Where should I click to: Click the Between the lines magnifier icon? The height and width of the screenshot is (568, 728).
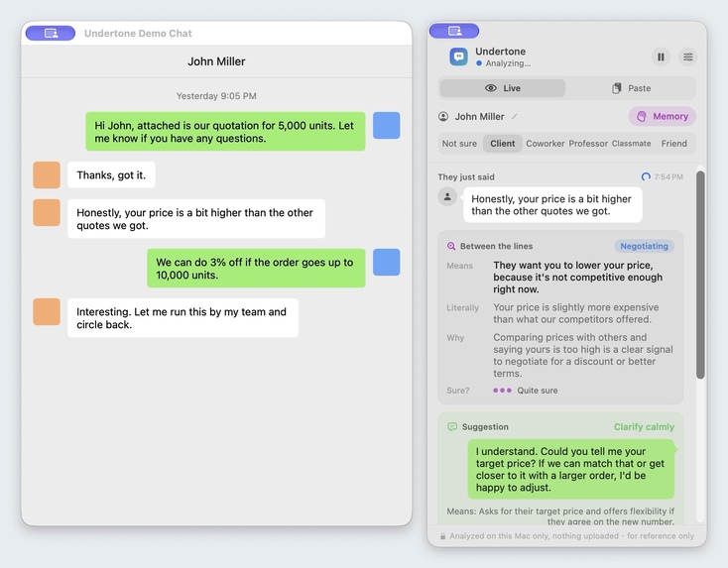click(x=451, y=246)
